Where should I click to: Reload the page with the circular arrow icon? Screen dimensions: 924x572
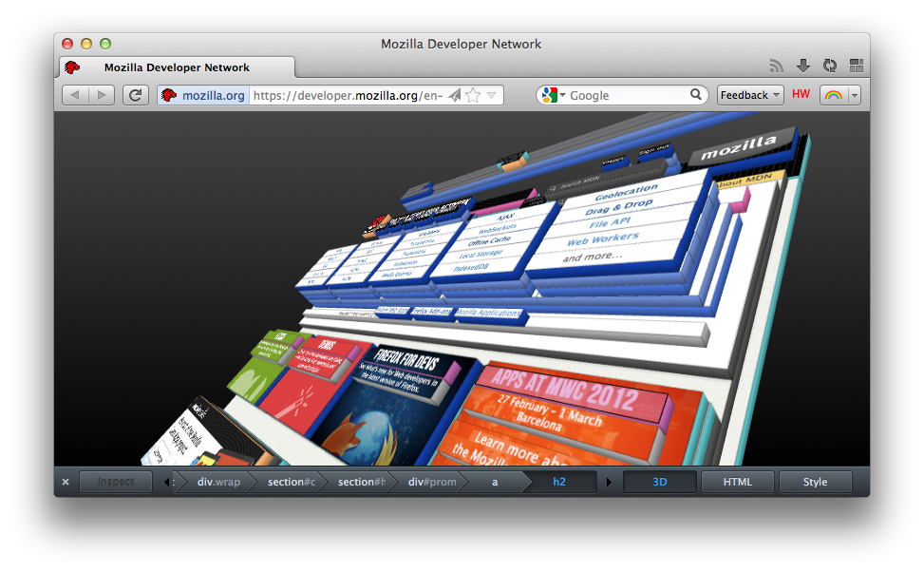[135, 95]
